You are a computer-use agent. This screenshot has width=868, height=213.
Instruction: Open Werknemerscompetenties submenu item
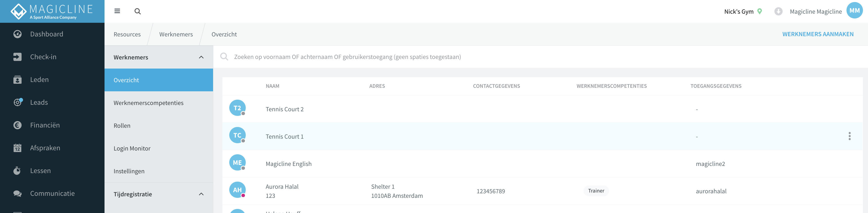click(159, 103)
